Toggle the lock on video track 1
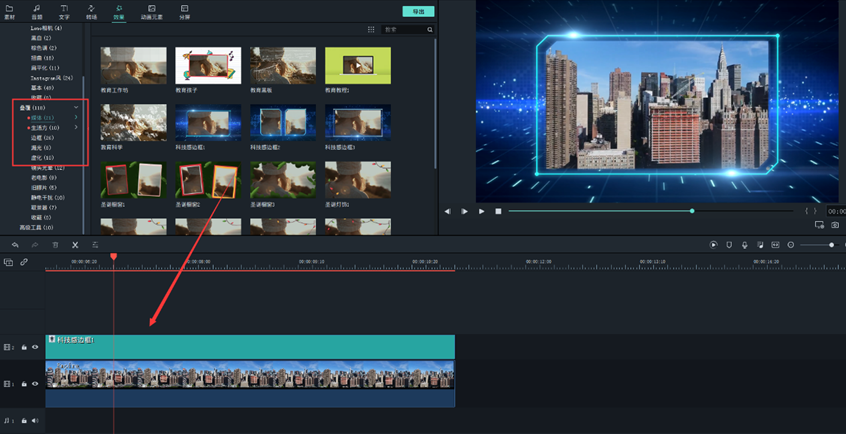Viewport: 846px width, 434px height. [x=24, y=384]
